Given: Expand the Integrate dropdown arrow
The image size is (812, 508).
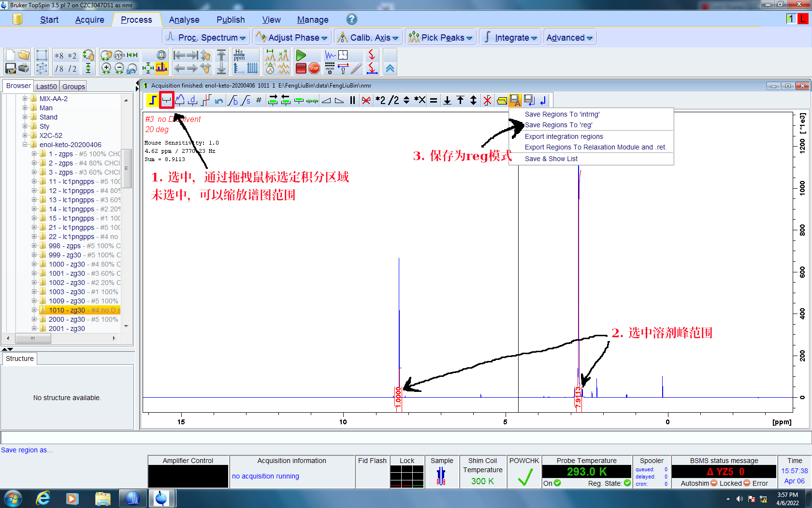Looking at the screenshot, I should click(x=534, y=38).
